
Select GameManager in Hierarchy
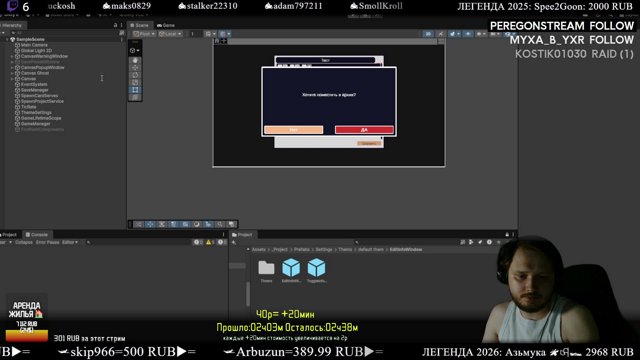36,124
